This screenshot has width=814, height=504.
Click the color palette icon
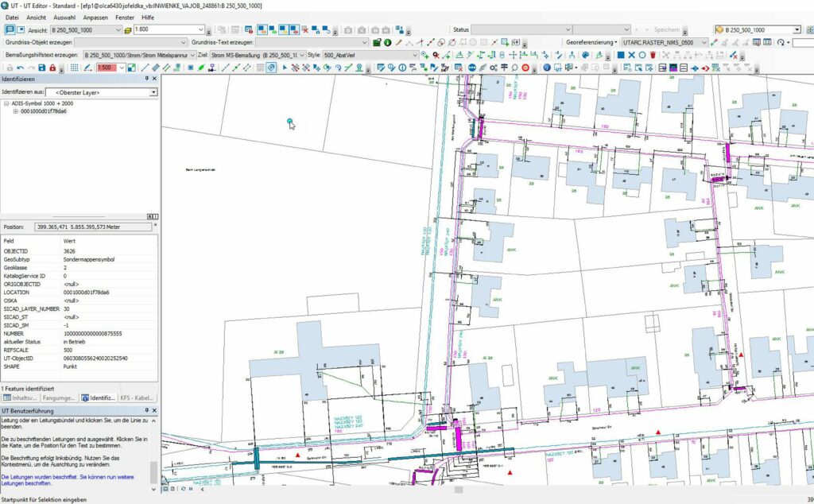tap(585, 55)
